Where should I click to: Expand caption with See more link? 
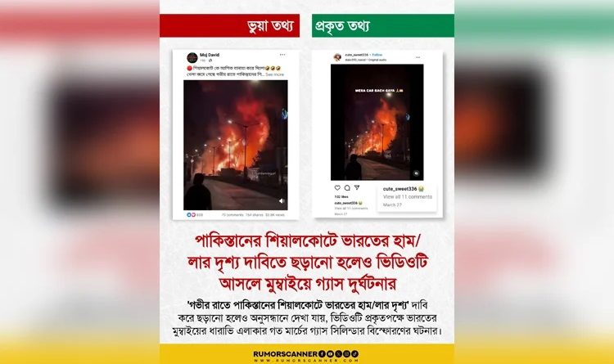coord(274,74)
